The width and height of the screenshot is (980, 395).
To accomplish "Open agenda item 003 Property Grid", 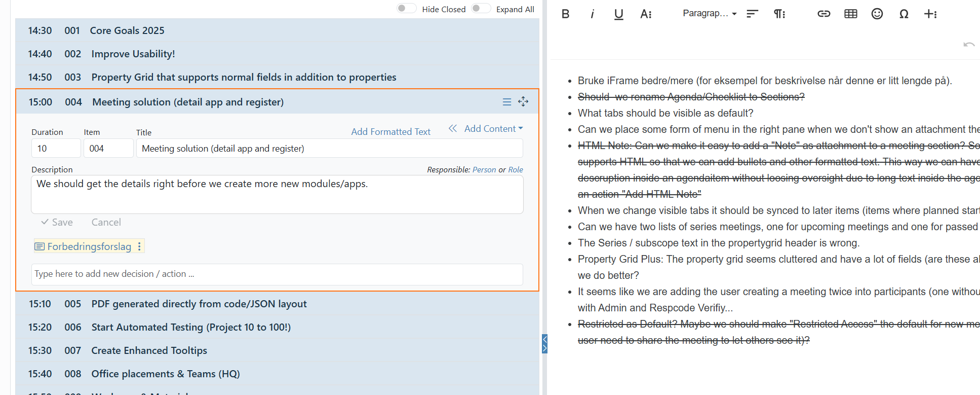I will [277, 77].
